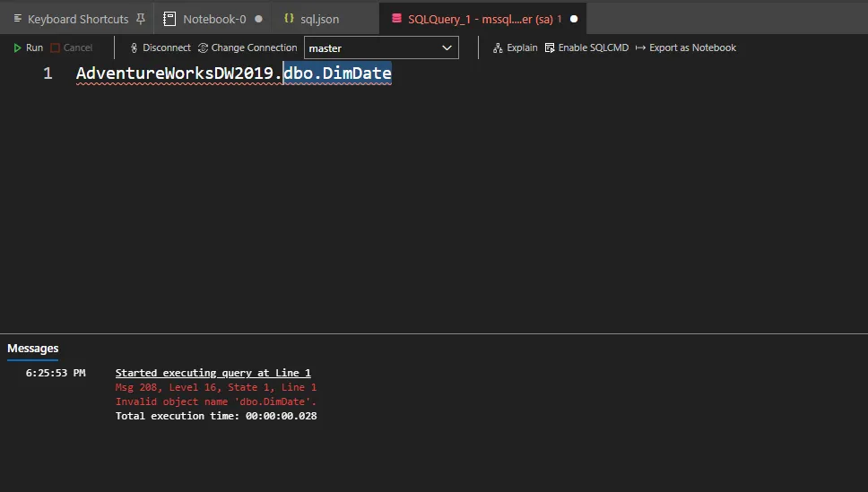Click the red Cancel stop icon
The image size is (868, 492).
[x=55, y=48]
